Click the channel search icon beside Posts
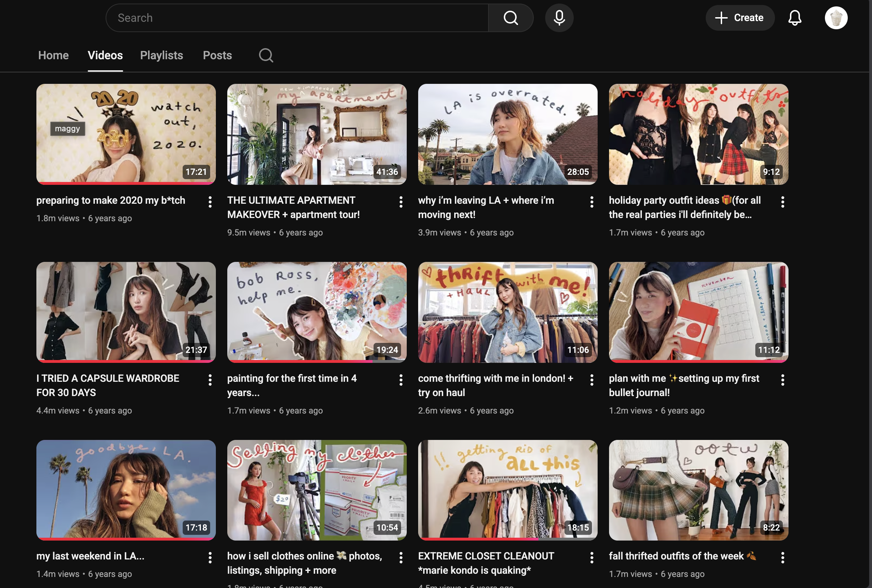Image resolution: width=872 pixels, height=588 pixels. click(266, 55)
